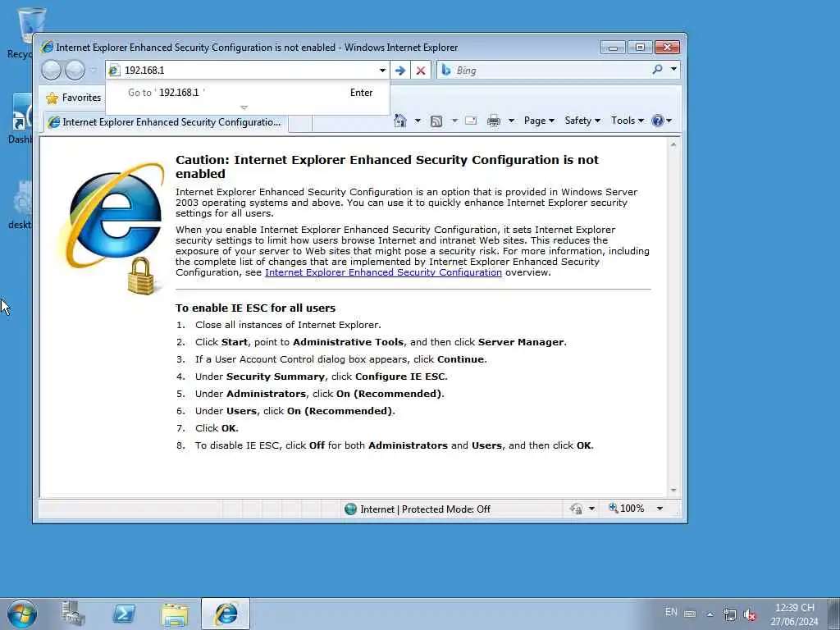
Task: Click the page scrollbar up arrow
Action: (x=673, y=144)
